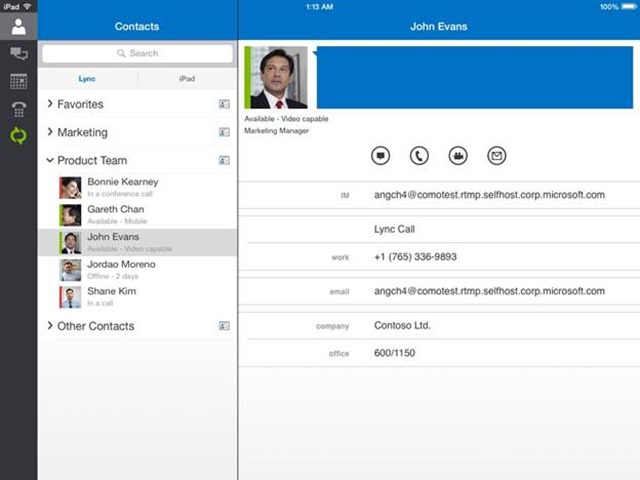Image resolution: width=640 pixels, height=480 pixels.
Task: Switch to the iPad contacts tab
Action: [x=187, y=78]
